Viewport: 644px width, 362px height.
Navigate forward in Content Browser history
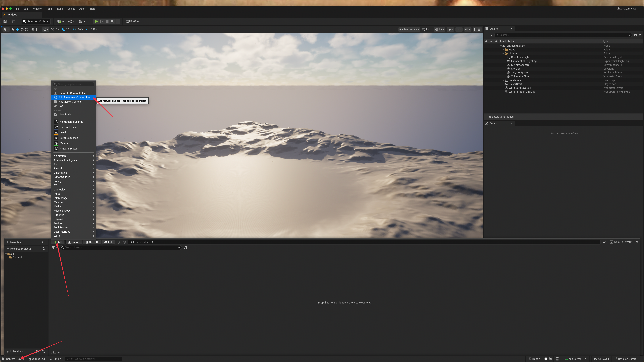124,242
